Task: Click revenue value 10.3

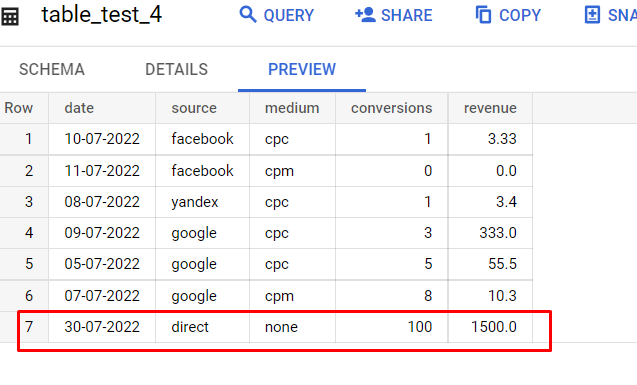Action: click(x=502, y=296)
